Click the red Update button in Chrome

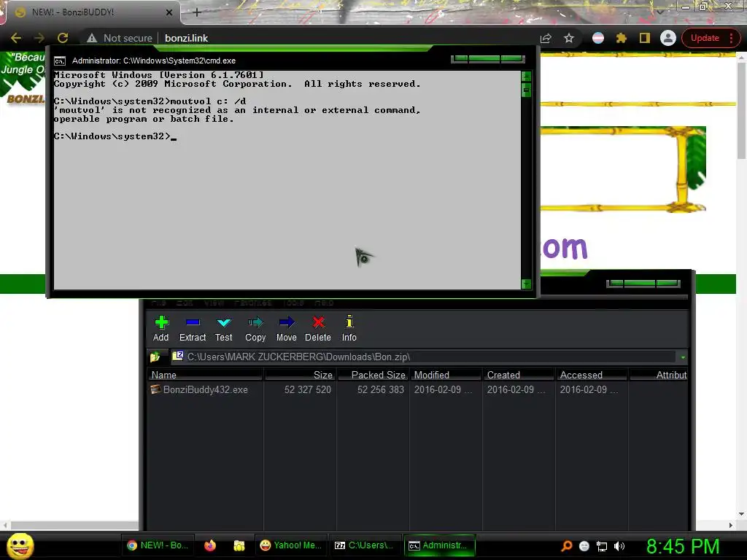click(x=705, y=38)
